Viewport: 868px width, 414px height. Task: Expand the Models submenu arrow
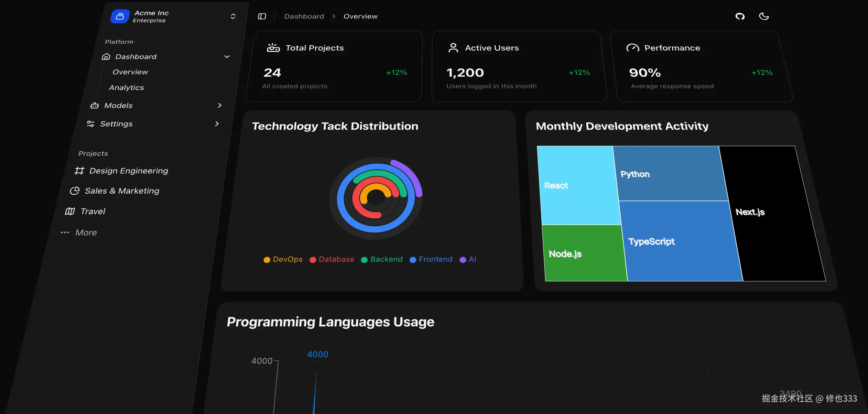220,105
